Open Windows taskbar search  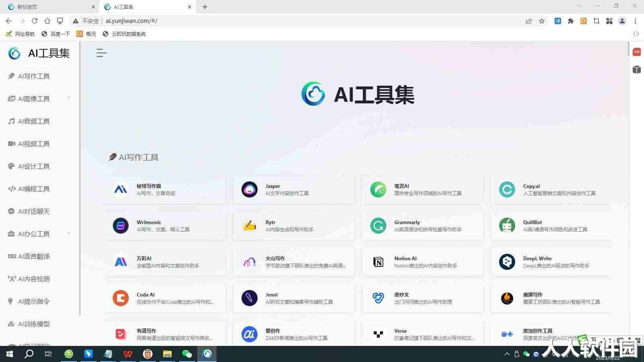(x=29, y=354)
